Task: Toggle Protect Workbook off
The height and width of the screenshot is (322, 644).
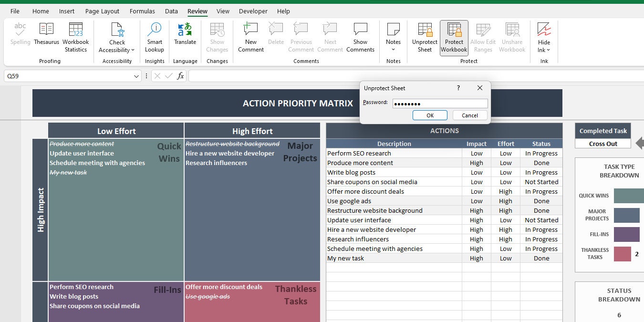Action: tap(454, 37)
